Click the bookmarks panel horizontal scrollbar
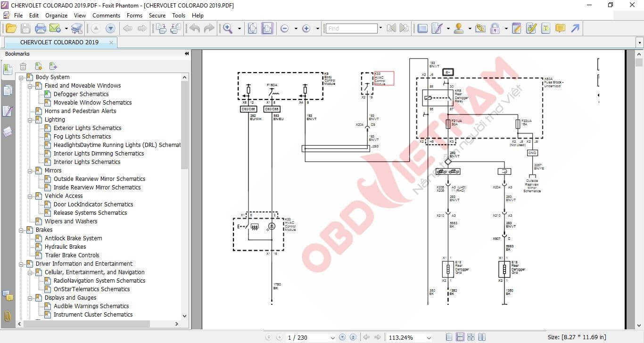The height and width of the screenshot is (343, 644). click(x=86, y=324)
